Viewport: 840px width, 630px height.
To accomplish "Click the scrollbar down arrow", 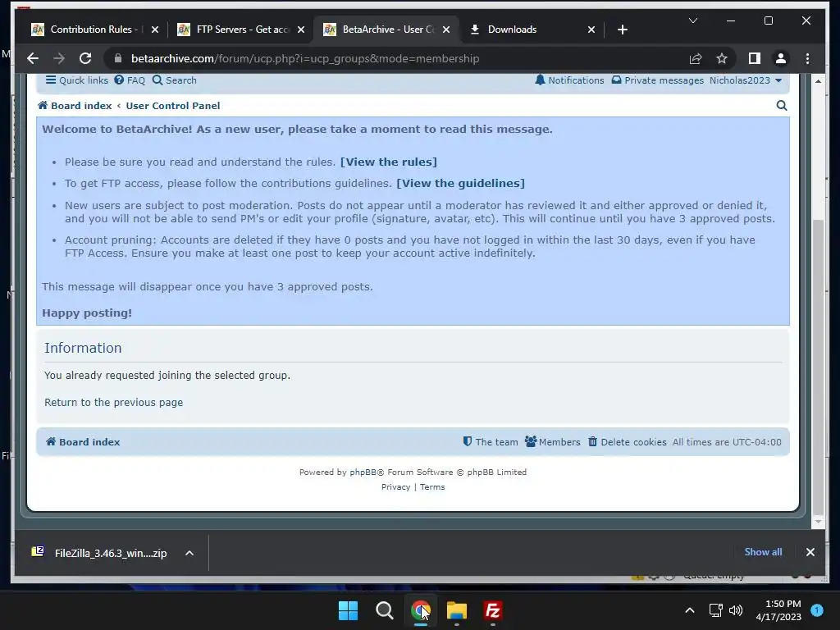I will pyautogui.click(x=818, y=521).
